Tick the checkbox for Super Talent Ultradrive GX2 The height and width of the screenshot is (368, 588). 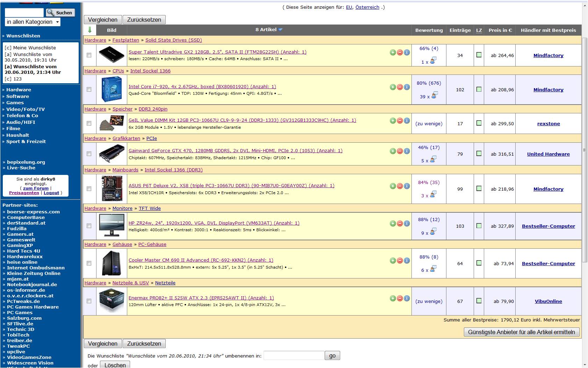click(89, 55)
